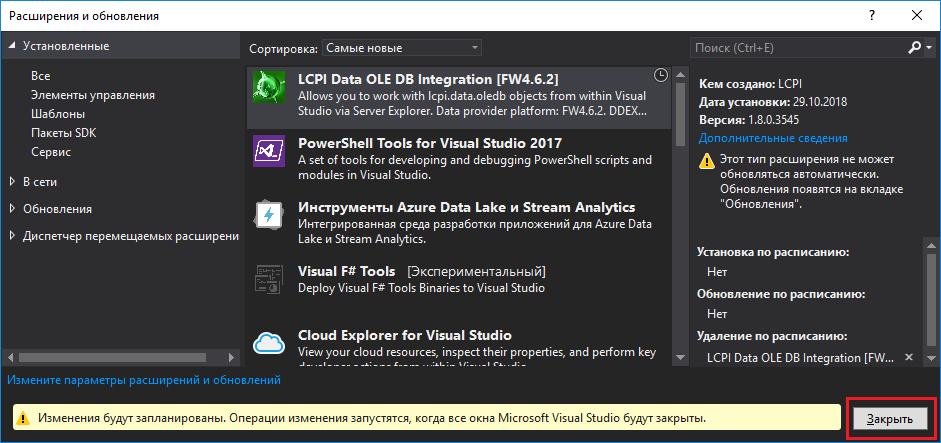Select LCPI Data OLE DB Integration title
The image size is (941, 443).
tap(428, 79)
